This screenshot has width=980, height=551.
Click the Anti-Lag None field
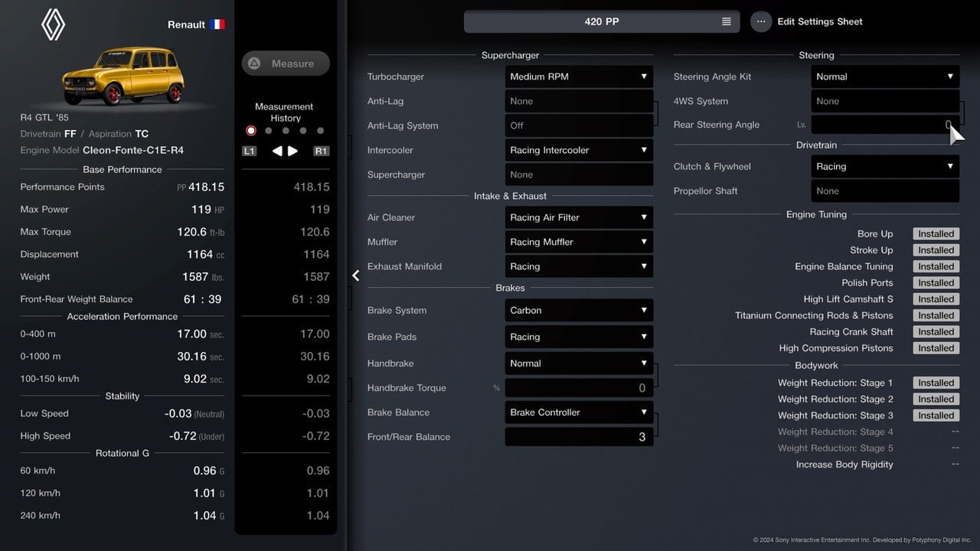click(579, 101)
